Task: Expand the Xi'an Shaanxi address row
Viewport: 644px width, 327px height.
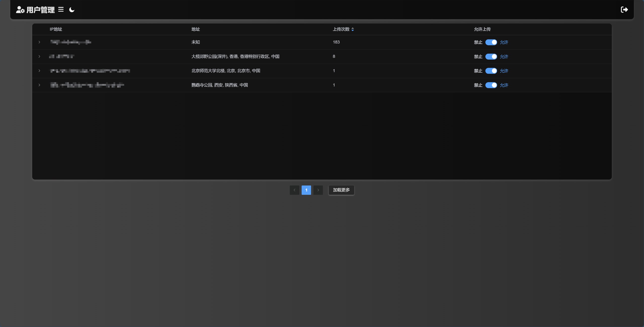Action: [x=39, y=85]
